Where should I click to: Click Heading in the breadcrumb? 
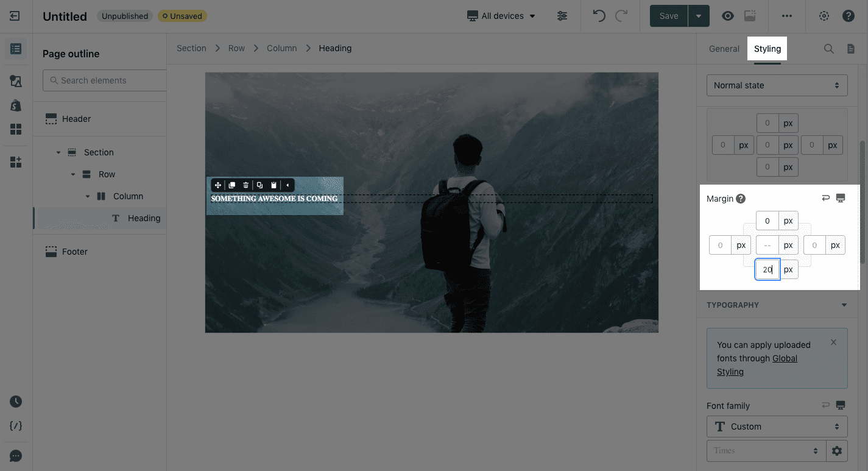pos(335,48)
